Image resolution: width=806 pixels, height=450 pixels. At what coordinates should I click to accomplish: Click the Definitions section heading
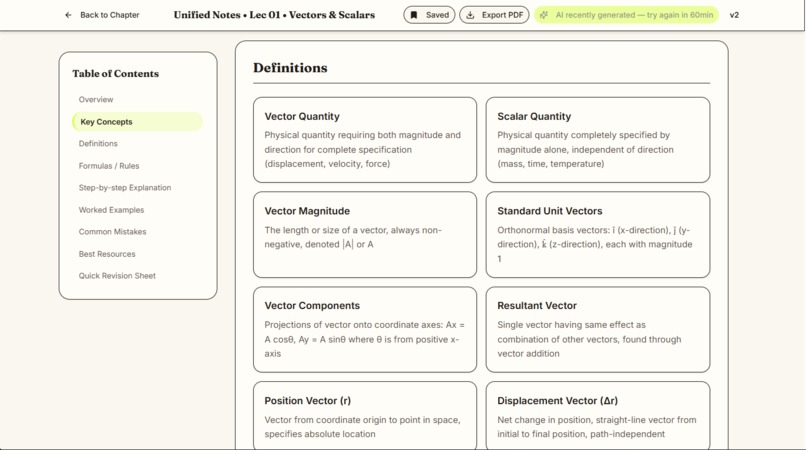290,68
